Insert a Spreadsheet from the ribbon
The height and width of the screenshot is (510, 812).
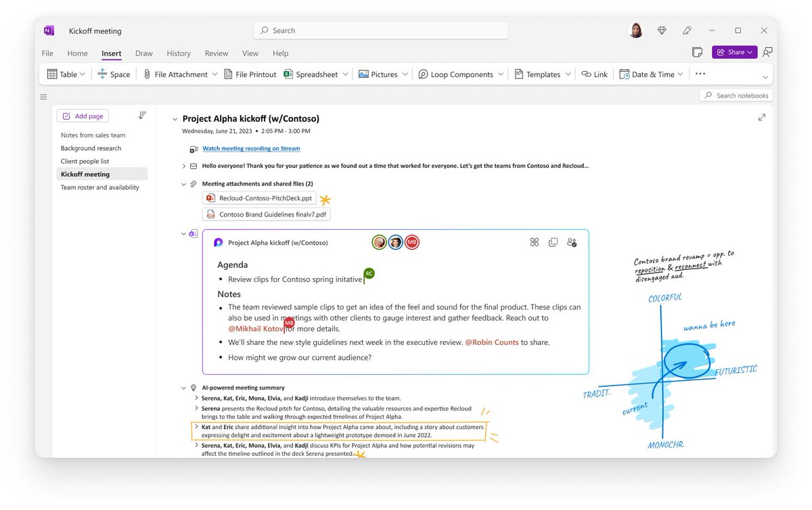tap(315, 74)
